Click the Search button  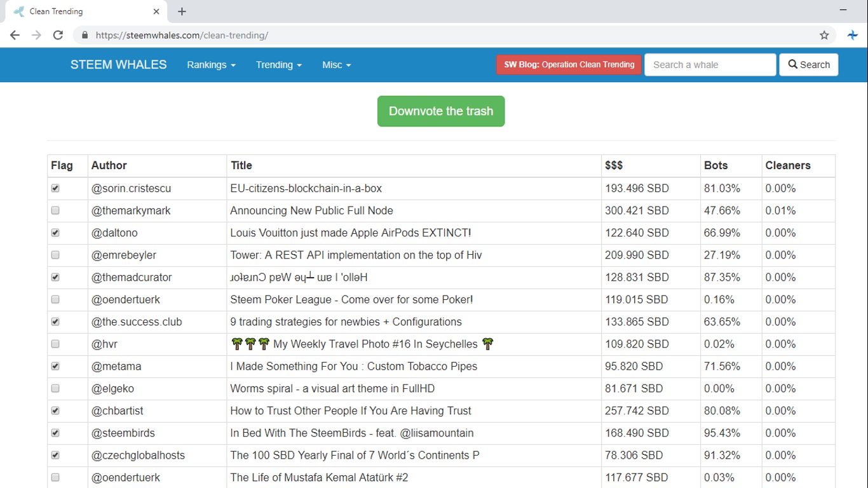[809, 65]
